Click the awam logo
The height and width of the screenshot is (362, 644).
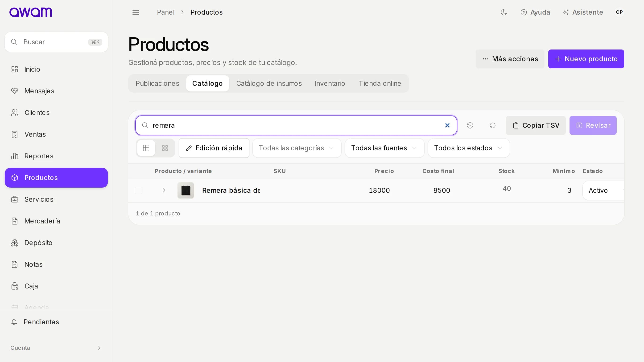tap(30, 12)
